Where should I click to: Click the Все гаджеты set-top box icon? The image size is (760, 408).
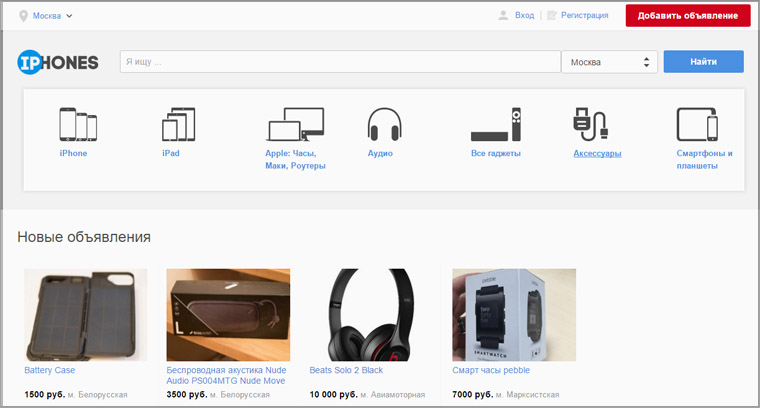(x=496, y=124)
